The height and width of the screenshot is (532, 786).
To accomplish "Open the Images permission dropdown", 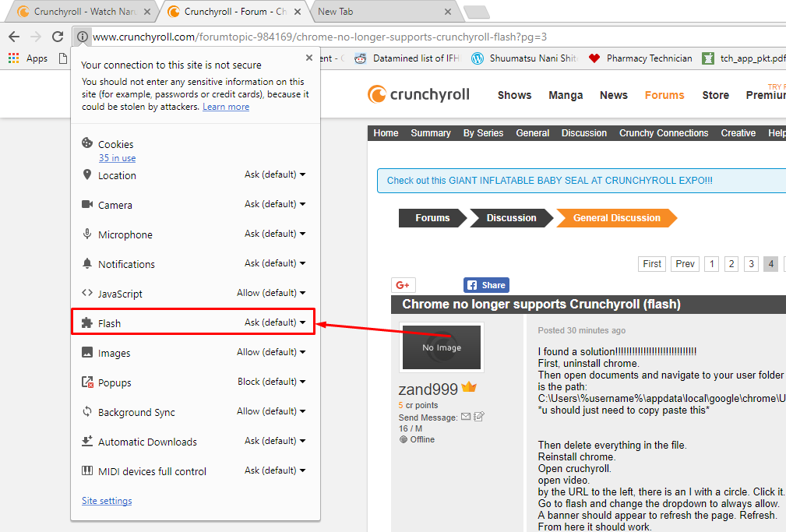I will coord(271,352).
